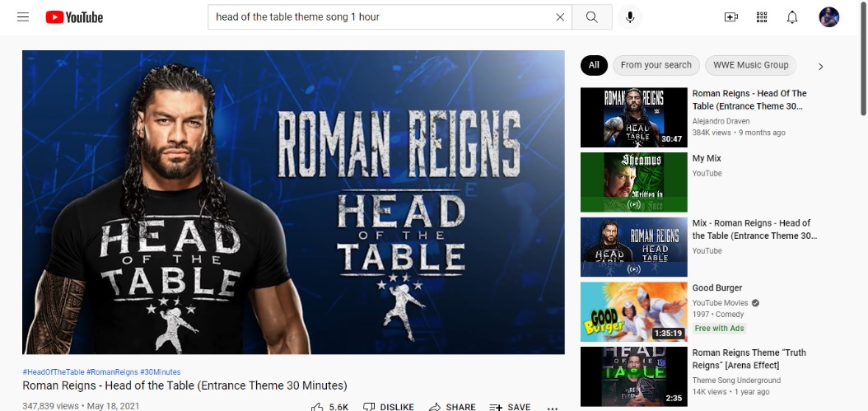Open more actions three-dot menu
This screenshot has width=868, height=411.
[x=552, y=408]
